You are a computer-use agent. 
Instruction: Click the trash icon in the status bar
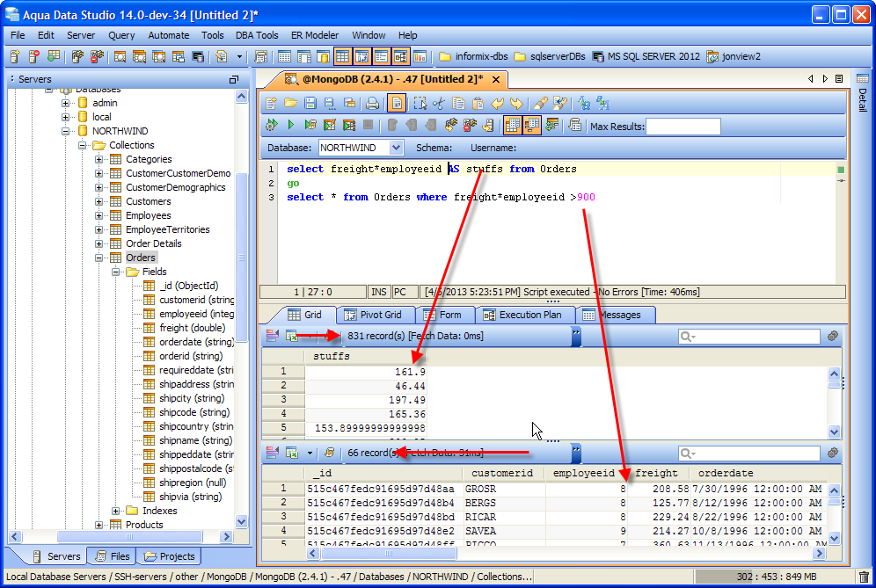pyautogui.click(x=864, y=577)
